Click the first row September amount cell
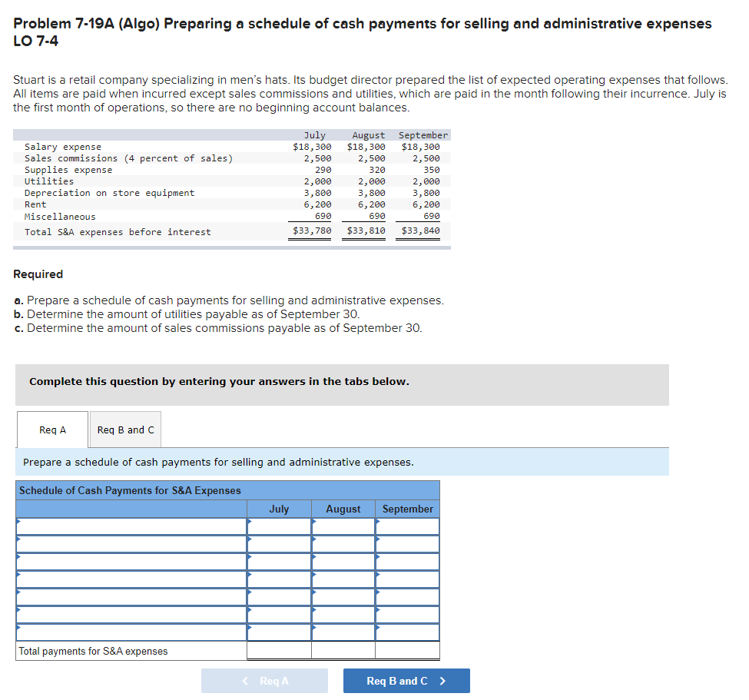The width and height of the screenshot is (749, 700). 408,526
